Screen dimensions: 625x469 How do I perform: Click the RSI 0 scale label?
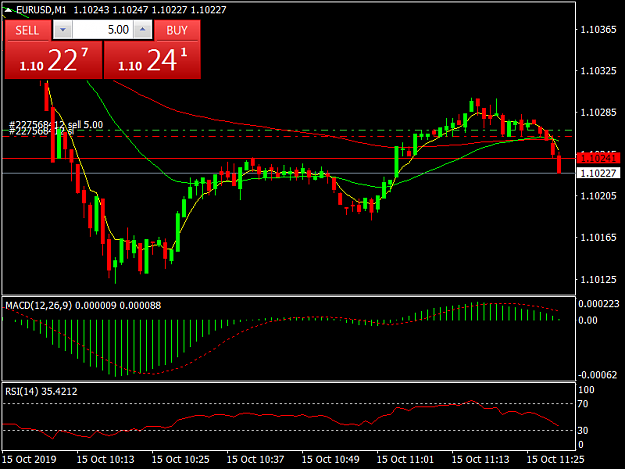[581, 445]
